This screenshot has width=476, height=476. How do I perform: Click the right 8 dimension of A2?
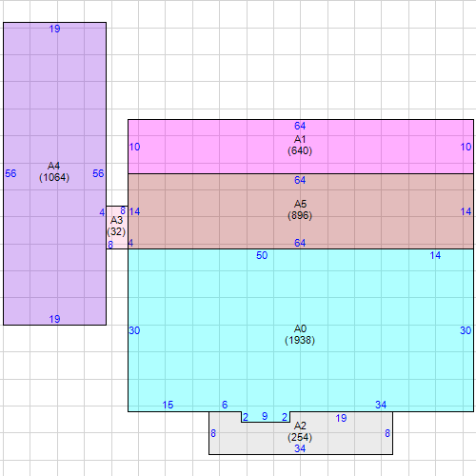click(x=387, y=433)
